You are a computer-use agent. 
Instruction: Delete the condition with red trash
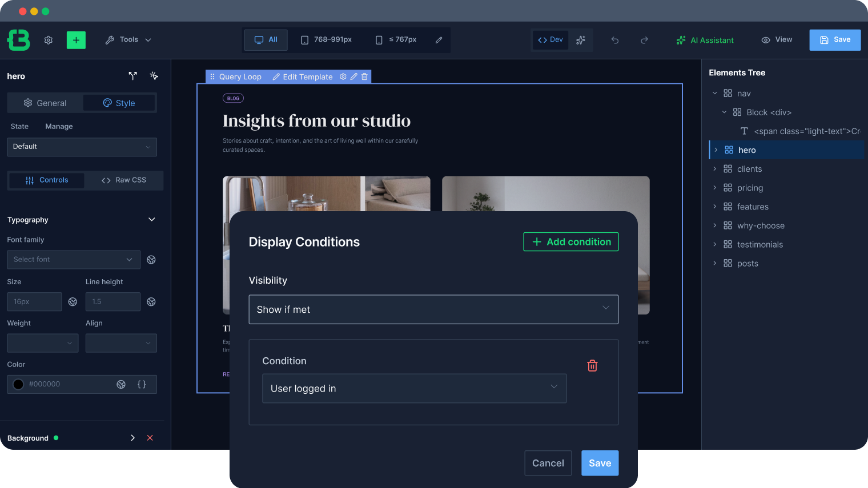coord(593,366)
